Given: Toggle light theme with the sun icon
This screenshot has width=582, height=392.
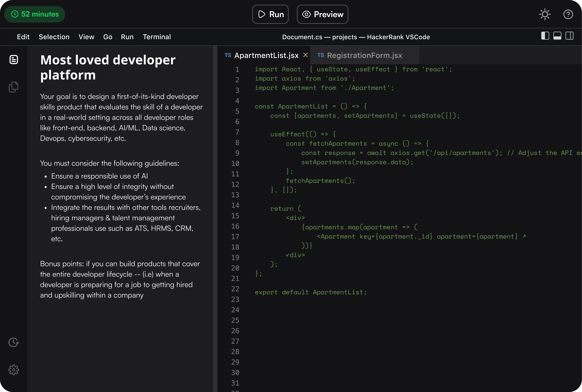Looking at the screenshot, I should coord(545,14).
